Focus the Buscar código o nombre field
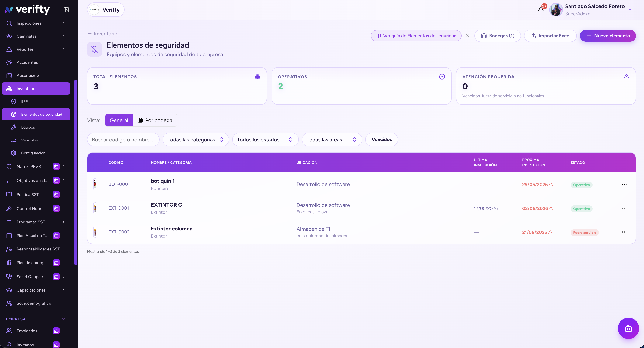Image resolution: width=644 pixels, height=348 pixels. click(x=123, y=140)
